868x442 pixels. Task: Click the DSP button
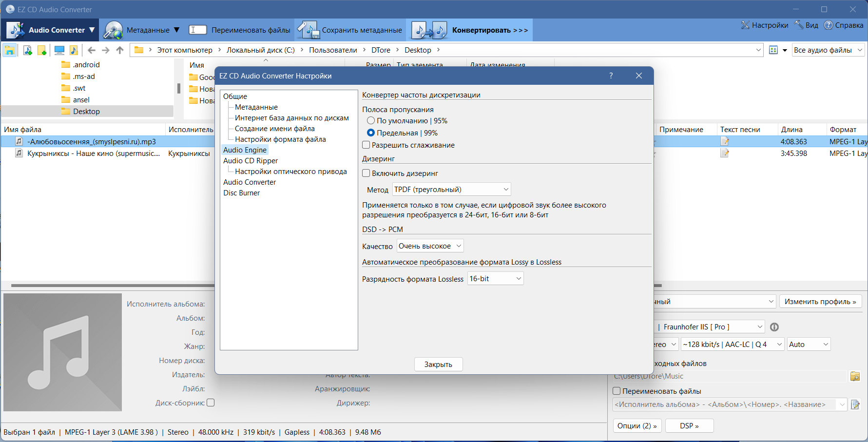click(x=689, y=426)
